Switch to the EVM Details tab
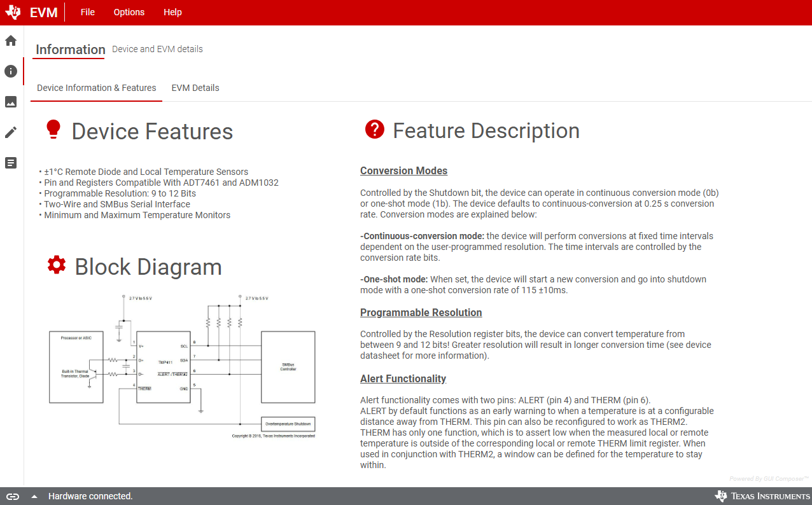Viewport: 812px width, 505px height. [195, 88]
